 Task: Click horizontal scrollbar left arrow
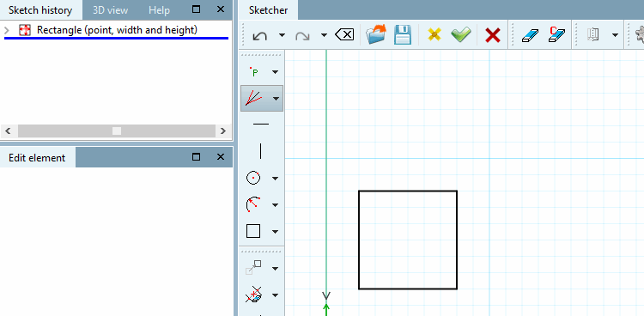(x=9, y=131)
